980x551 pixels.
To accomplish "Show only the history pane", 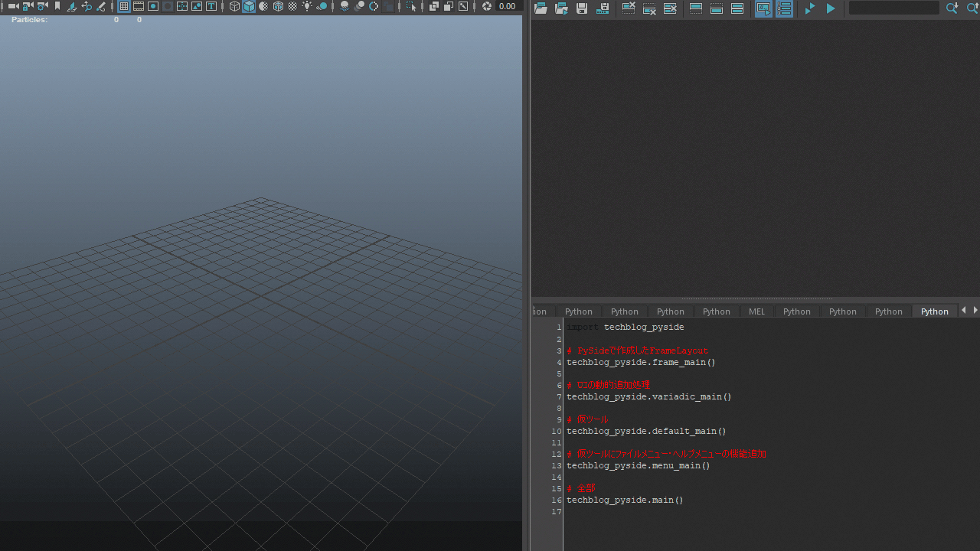I will tap(696, 8).
